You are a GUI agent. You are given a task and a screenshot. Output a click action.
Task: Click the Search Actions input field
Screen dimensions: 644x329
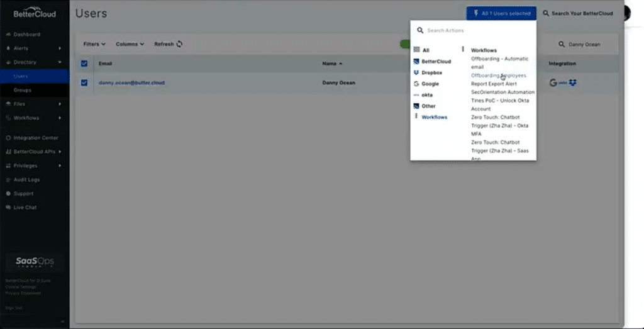473,30
